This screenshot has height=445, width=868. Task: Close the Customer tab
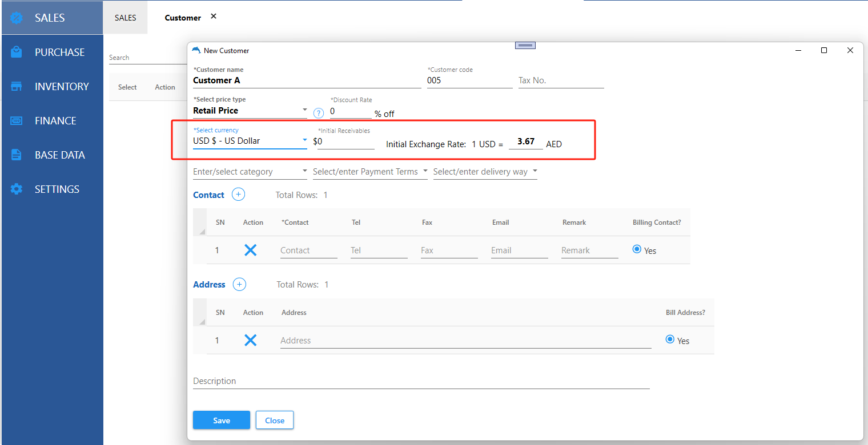tap(214, 17)
